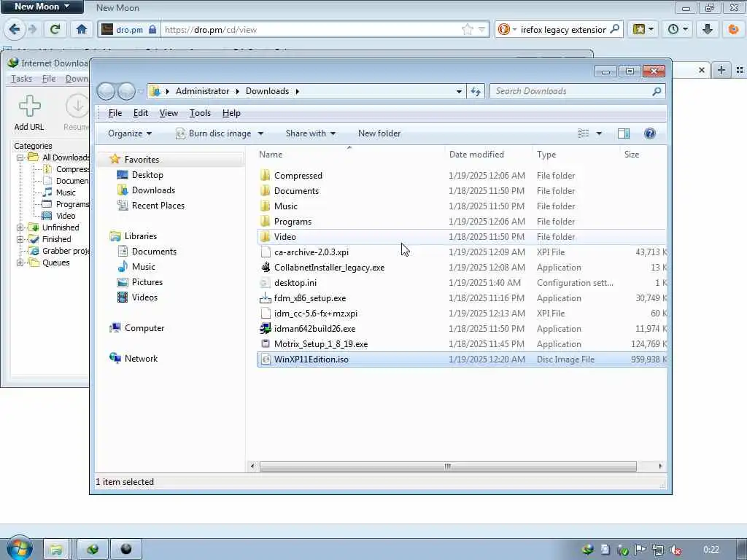
Task: Select the desktop.ini file
Action: (295, 283)
